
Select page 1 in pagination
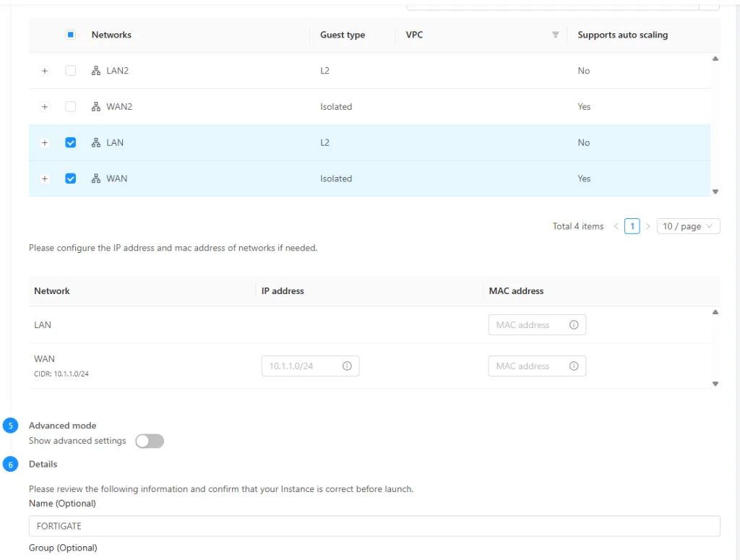pos(632,226)
